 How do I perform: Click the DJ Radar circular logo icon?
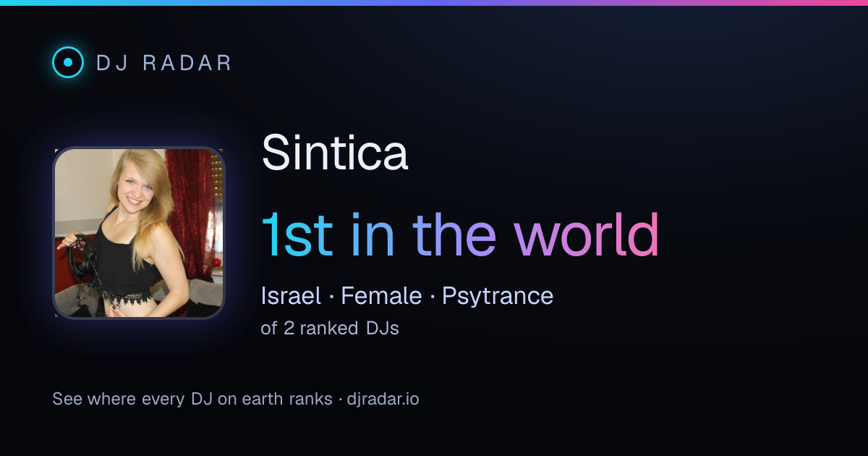pyautogui.click(x=68, y=62)
